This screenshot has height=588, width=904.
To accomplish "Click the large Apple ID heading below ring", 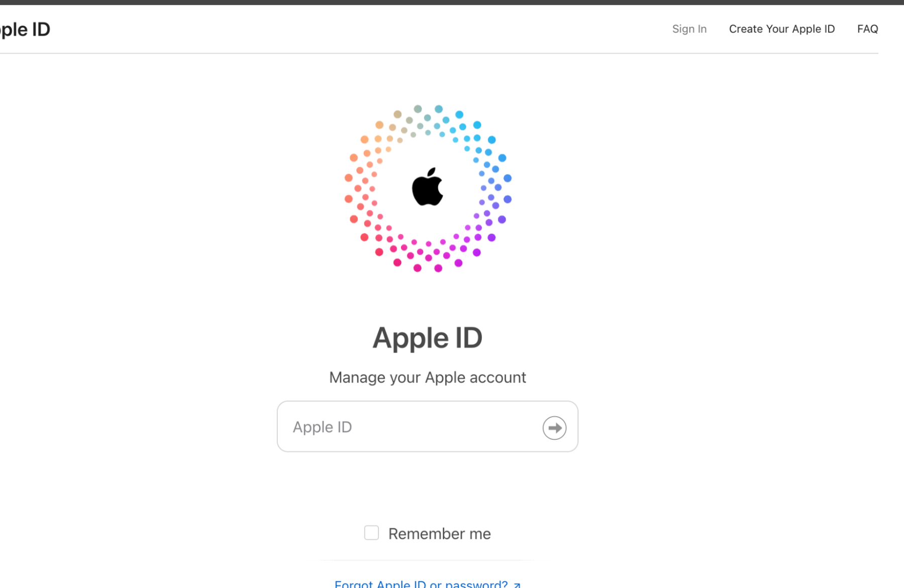I will point(428,338).
